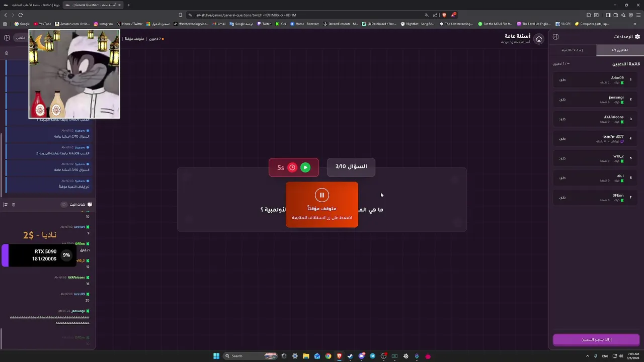Open the Nightbot - Song Re... bookmark
Image resolution: width=644 pixels, height=362 pixels.
point(417,24)
